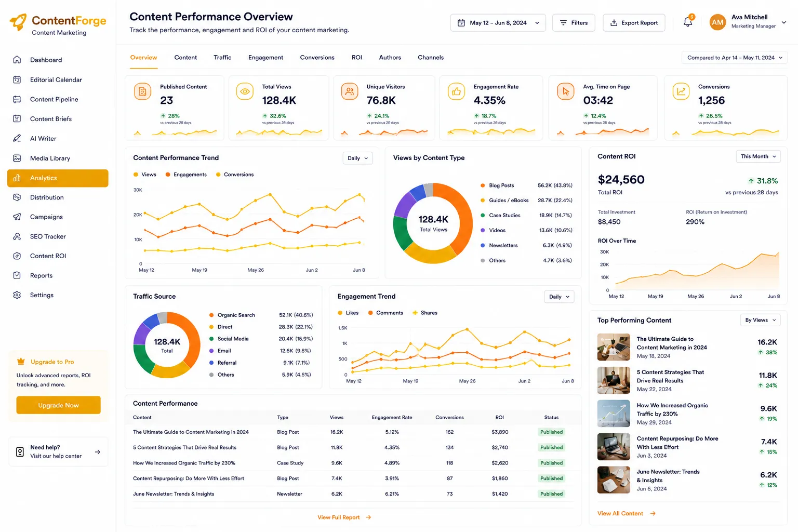Switch to the Conversions tab
Screen dimensions: 798x532
tap(317, 58)
